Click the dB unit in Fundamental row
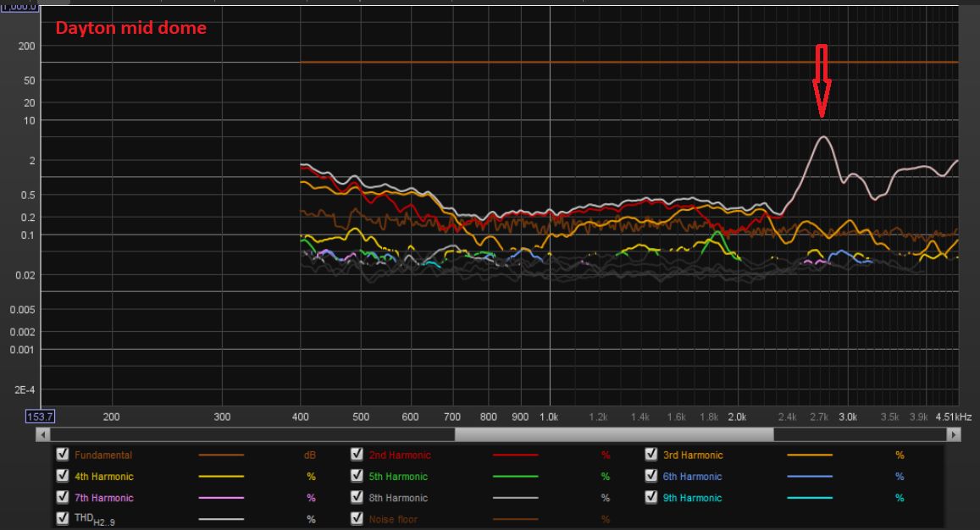This screenshot has height=530, width=980. click(310, 455)
